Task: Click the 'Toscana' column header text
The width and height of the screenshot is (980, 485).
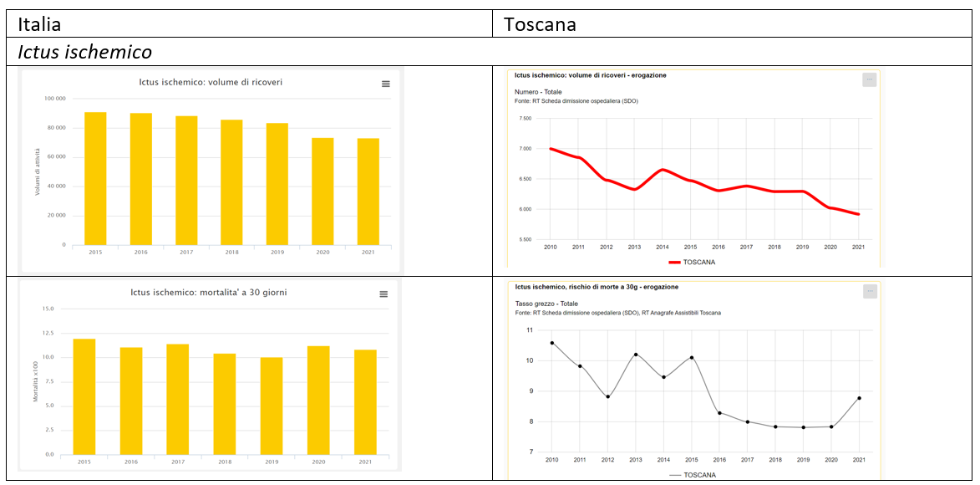Action: click(x=540, y=24)
